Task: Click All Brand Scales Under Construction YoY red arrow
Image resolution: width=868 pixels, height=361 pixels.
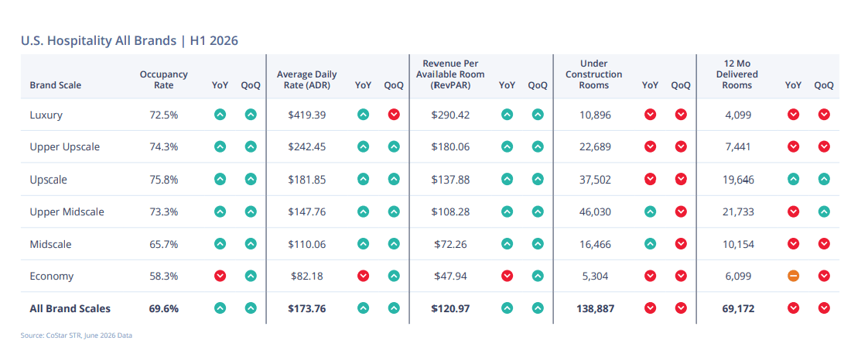Action: (x=651, y=308)
